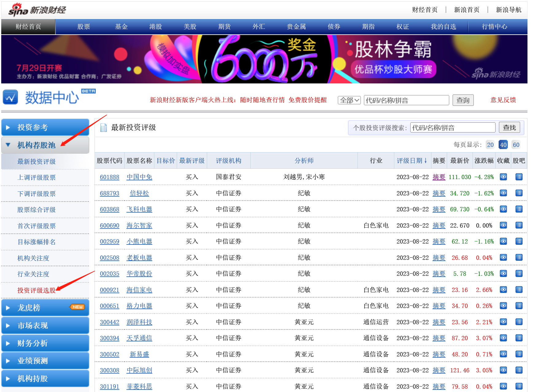Image resolution: width=533 pixels, height=392 pixels.
Task: Favorite 海尔智家 with the 收藏 icon
Action: [x=503, y=225]
